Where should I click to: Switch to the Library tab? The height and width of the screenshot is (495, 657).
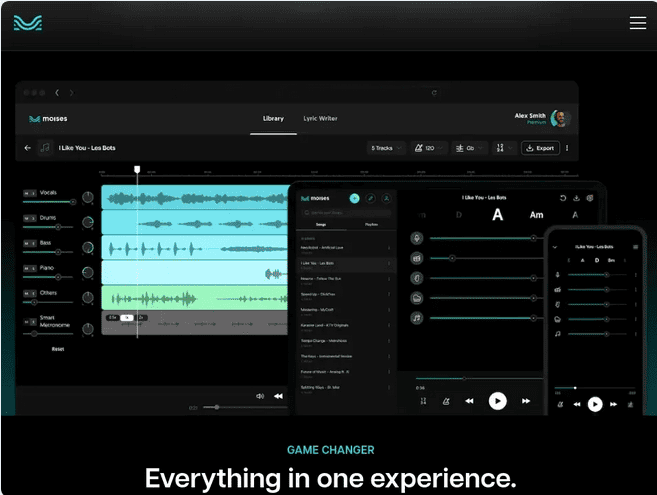click(x=273, y=119)
